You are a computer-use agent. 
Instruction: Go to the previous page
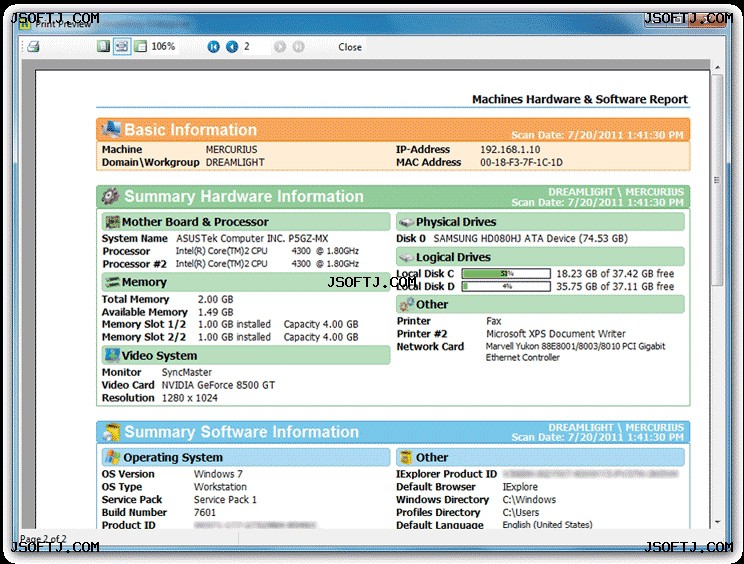coord(232,46)
